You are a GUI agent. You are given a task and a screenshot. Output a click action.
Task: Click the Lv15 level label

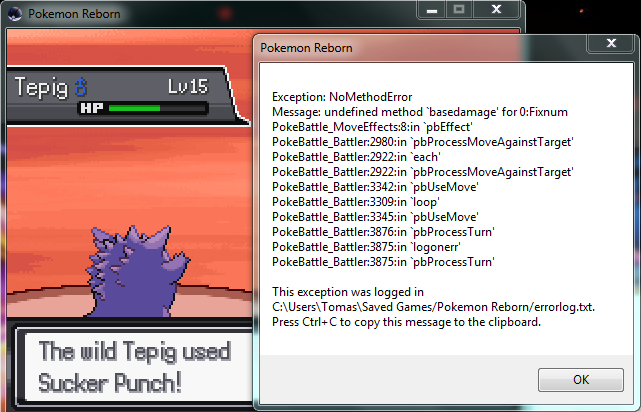tap(188, 87)
